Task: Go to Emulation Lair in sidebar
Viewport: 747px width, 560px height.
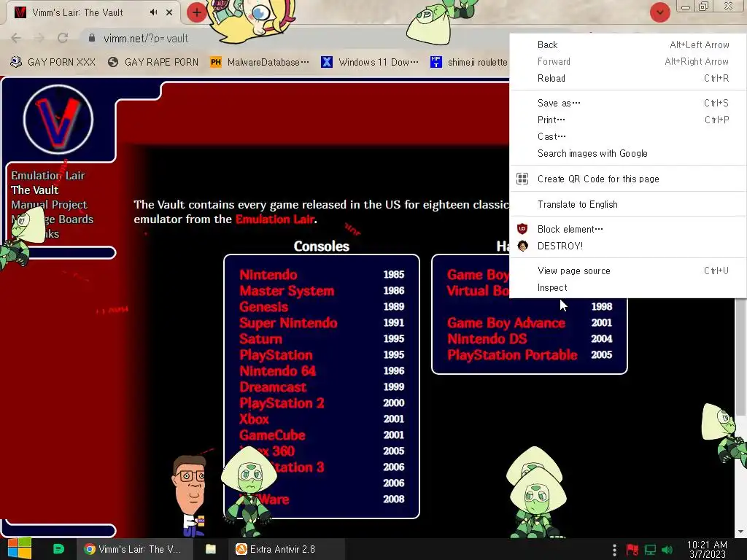Action: (x=48, y=175)
